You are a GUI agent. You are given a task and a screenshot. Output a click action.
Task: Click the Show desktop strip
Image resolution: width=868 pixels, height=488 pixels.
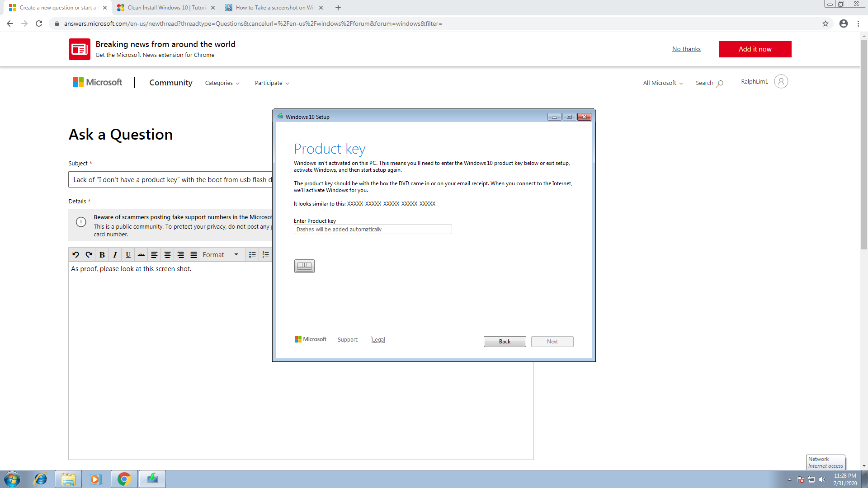pos(864,479)
